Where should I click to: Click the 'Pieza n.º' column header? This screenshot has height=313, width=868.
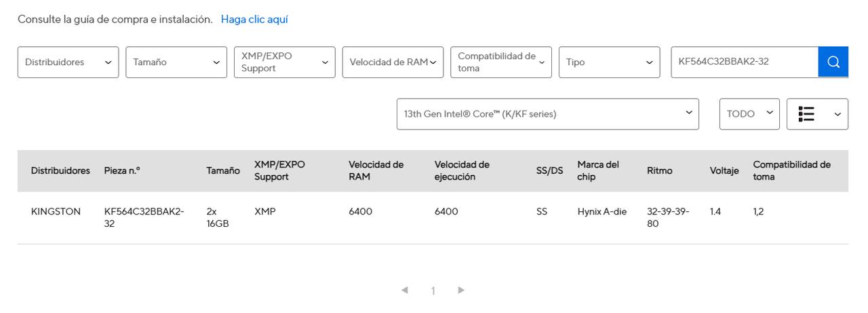(x=122, y=170)
